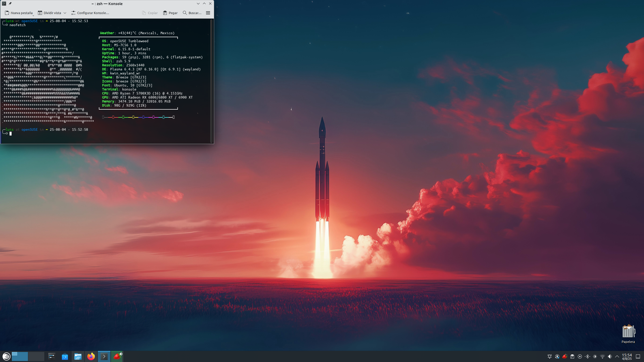
Task: Click prompt timestamp '25-08-04 - 15:52:58'
Action: point(69,129)
